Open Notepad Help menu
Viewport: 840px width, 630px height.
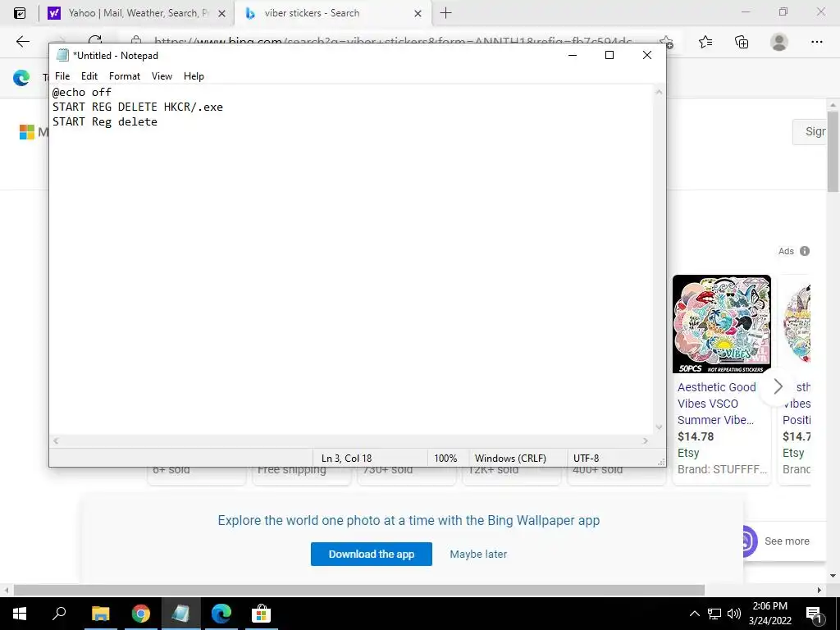[194, 76]
